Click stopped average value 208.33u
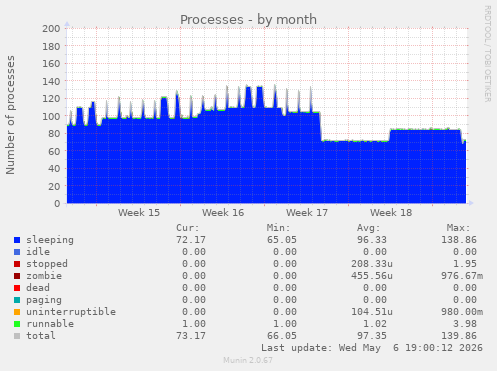The height and width of the screenshot is (371, 497). coord(372,264)
